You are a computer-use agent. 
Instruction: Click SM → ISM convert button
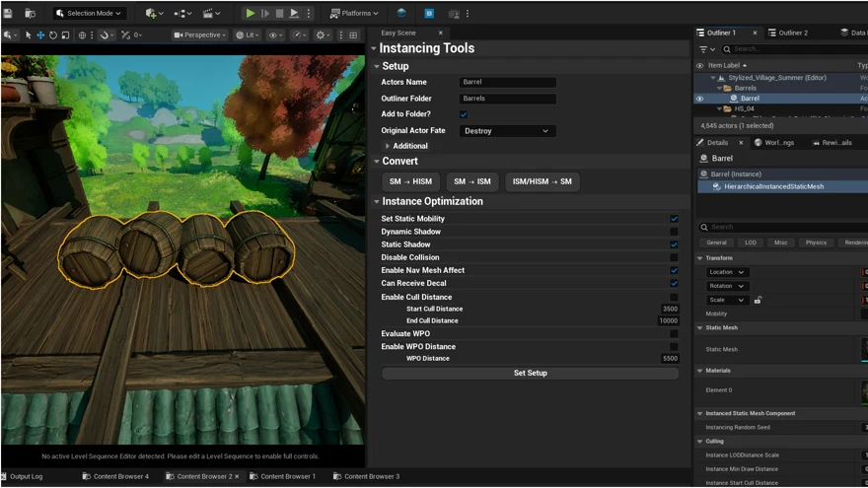click(x=472, y=181)
